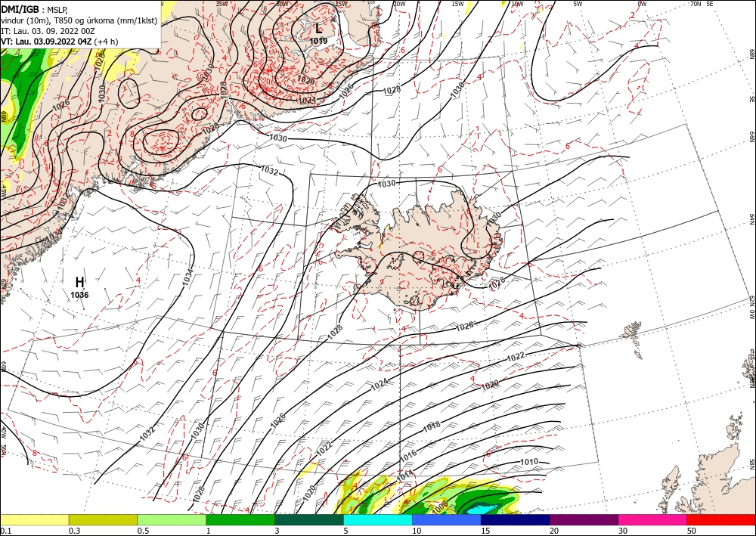Screen dimensions: 756x536
Task: Click the 25W longitude label
Action: (341, 4)
